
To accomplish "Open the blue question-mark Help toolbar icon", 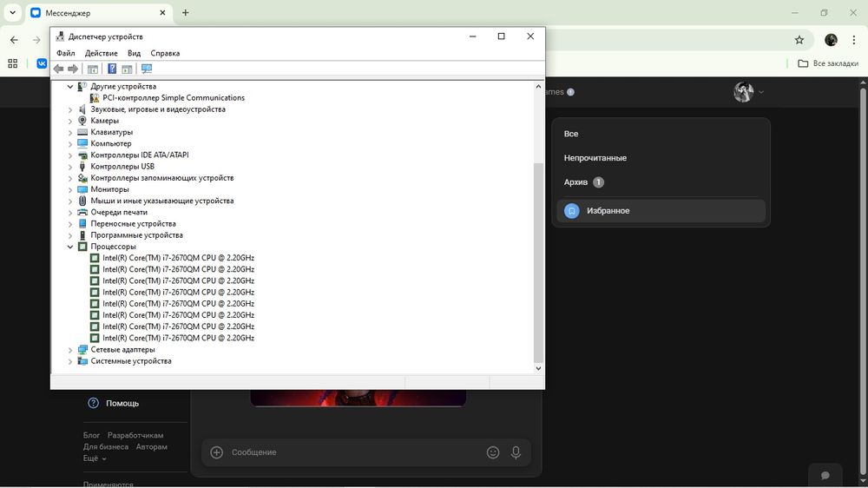I will tap(112, 69).
